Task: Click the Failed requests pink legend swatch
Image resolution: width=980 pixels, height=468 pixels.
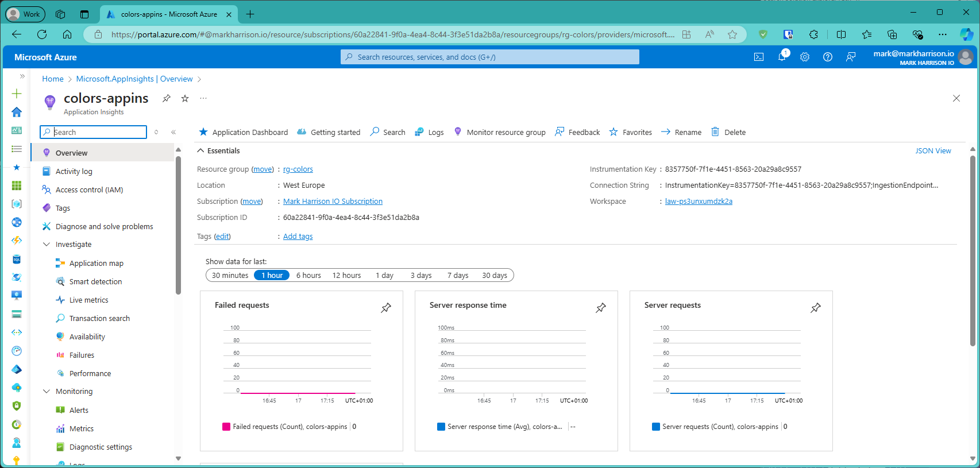Action: click(x=226, y=427)
